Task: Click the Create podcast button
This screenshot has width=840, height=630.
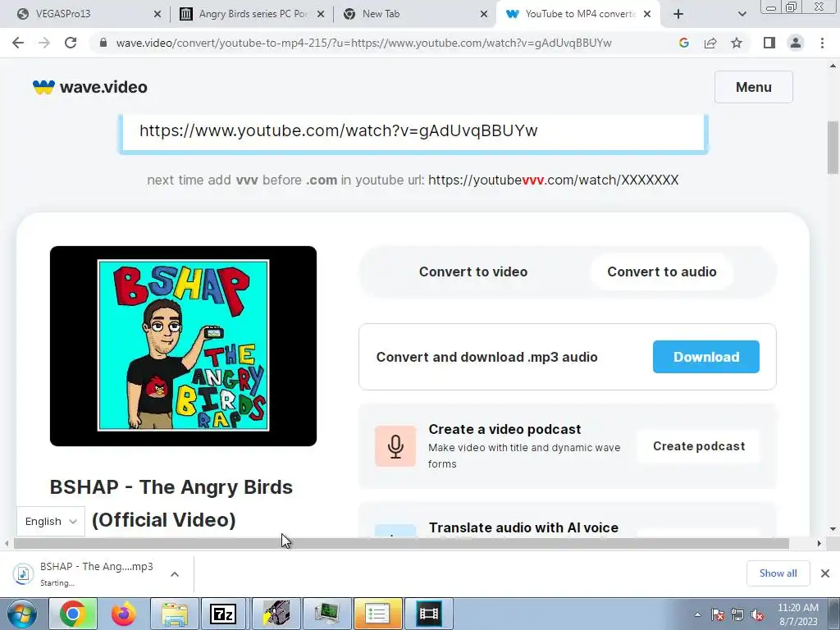Action: [x=699, y=446]
